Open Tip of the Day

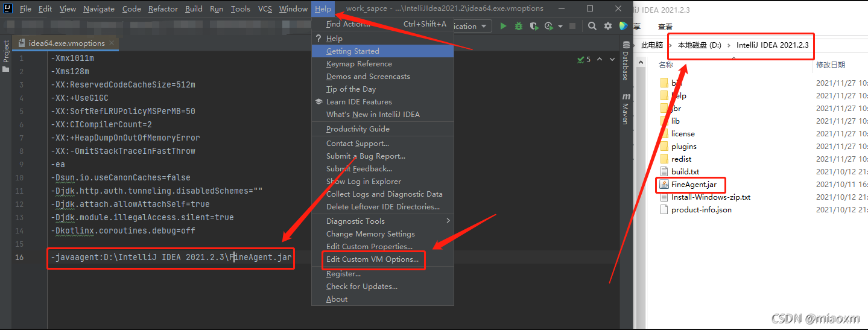(382, 89)
